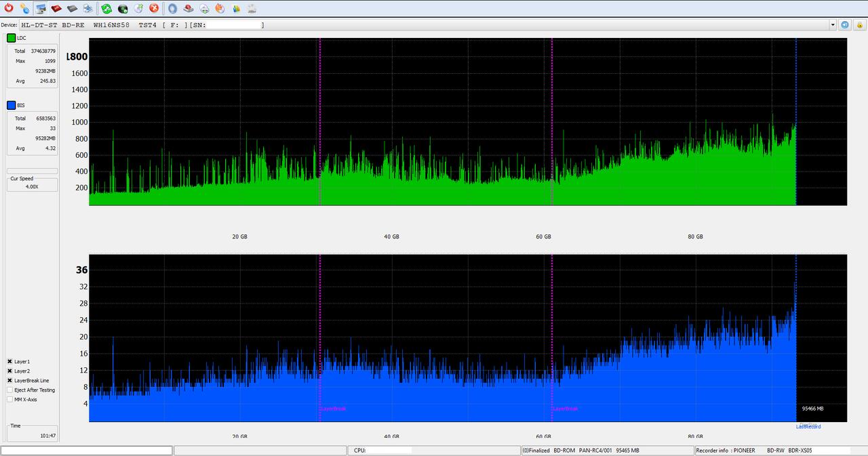Click the disc with plus toolbar icon
The width and height of the screenshot is (868, 456).
204,8
